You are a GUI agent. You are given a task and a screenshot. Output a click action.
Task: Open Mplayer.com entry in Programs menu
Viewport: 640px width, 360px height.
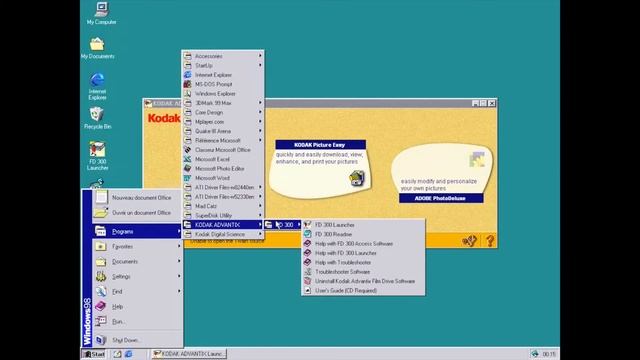[x=222, y=122]
